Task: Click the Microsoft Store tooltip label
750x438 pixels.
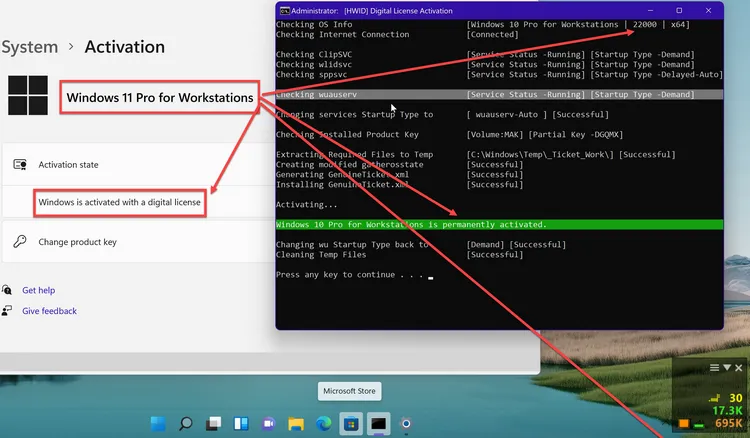Action: [x=349, y=391]
